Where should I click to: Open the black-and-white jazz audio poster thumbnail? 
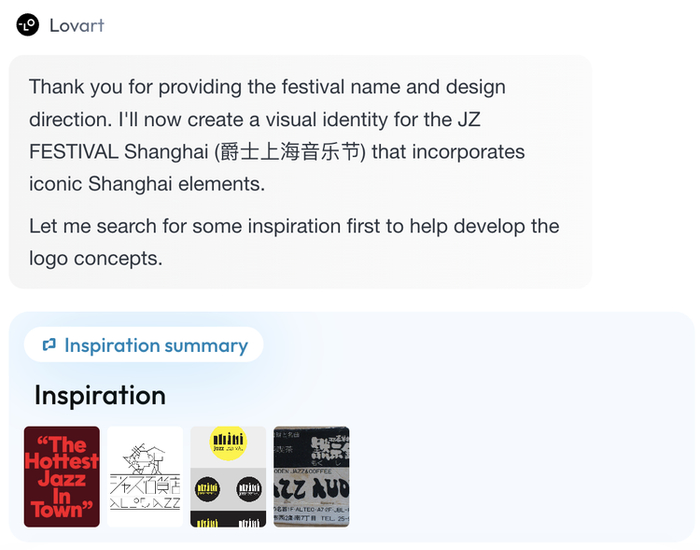[311, 477]
